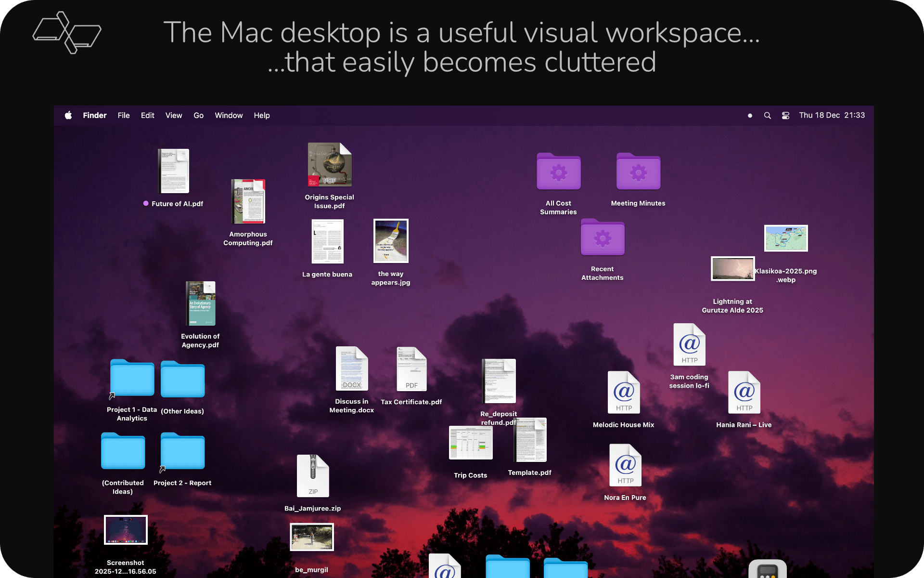Select Lightning at Gurutze Alde 2025 image
This screenshot has height=578, width=924.
pos(732,268)
